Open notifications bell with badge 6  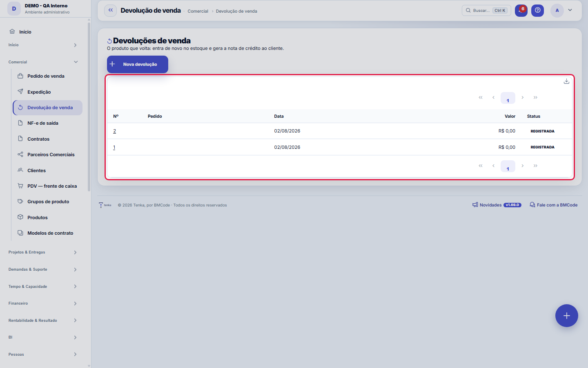pyautogui.click(x=521, y=11)
